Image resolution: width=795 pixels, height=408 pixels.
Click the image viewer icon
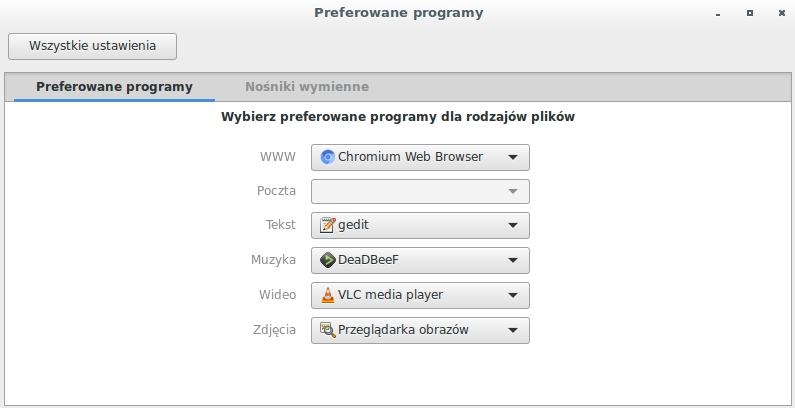click(327, 330)
